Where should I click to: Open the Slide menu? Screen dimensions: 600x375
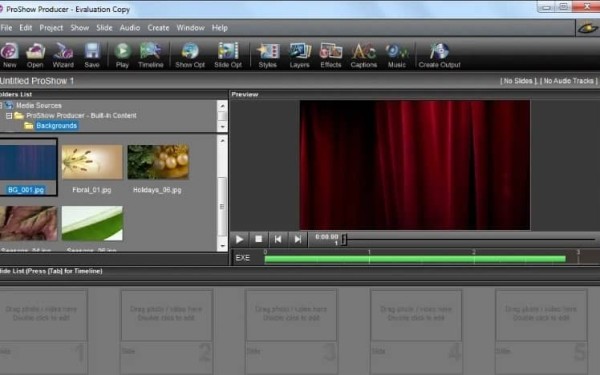click(104, 28)
